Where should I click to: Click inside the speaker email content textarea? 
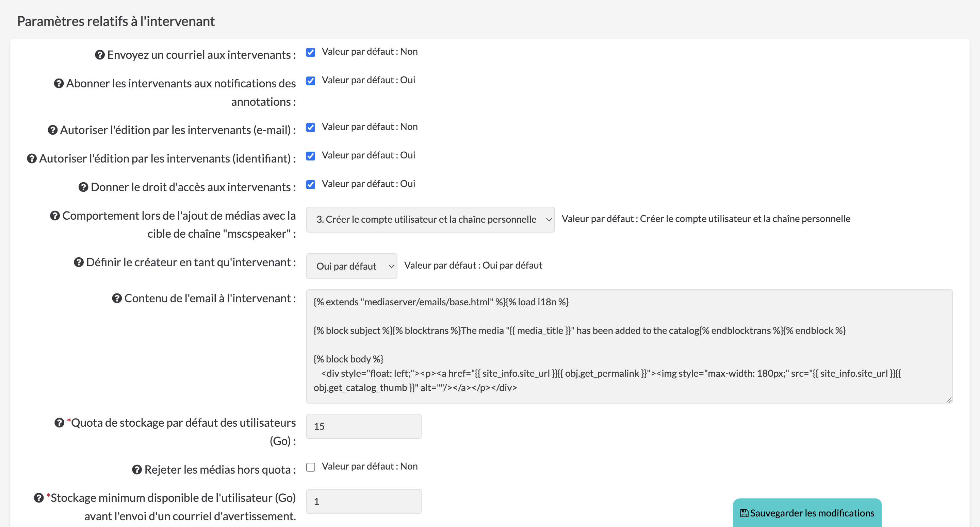tap(629, 346)
